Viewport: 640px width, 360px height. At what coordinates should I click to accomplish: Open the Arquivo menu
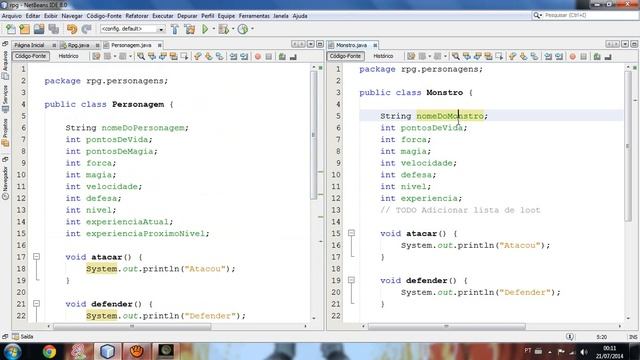click(11, 16)
